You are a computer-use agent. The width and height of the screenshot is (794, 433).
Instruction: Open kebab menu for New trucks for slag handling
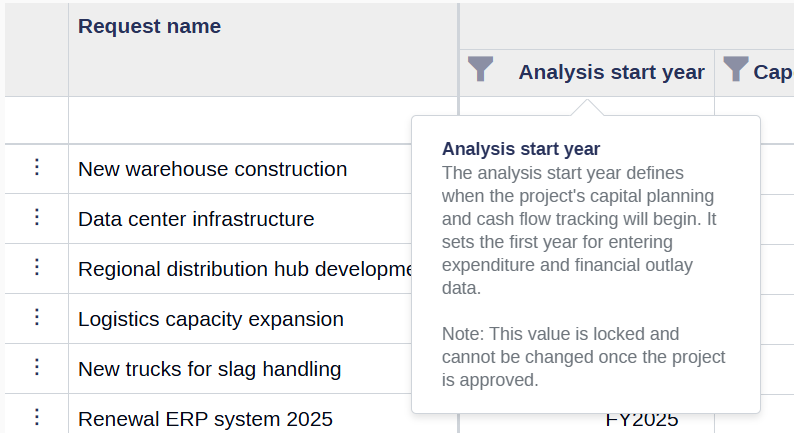point(36,368)
